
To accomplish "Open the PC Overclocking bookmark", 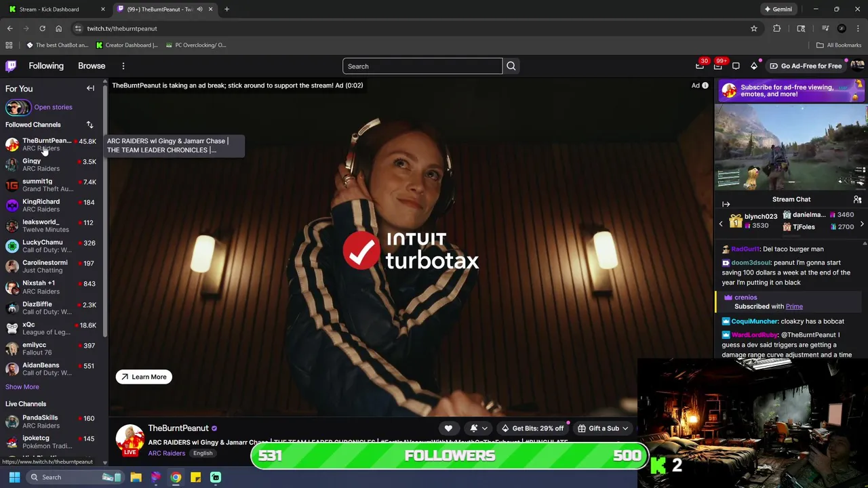I will (x=195, y=45).
